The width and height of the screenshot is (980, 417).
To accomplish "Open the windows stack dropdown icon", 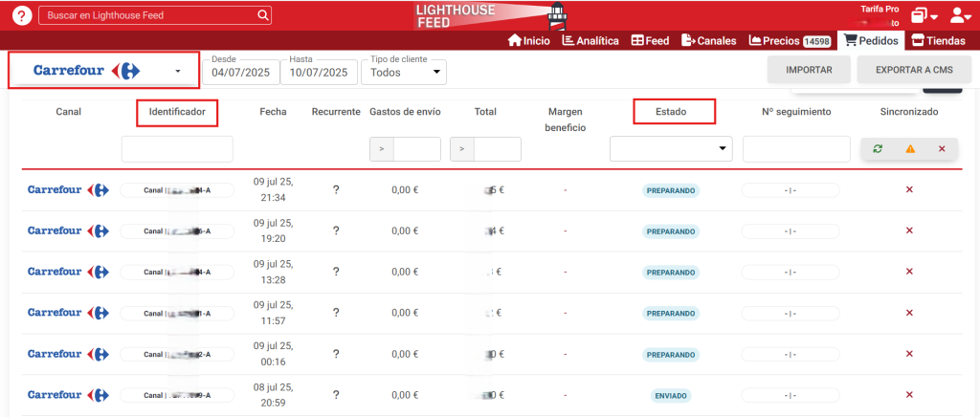I will point(924,16).
